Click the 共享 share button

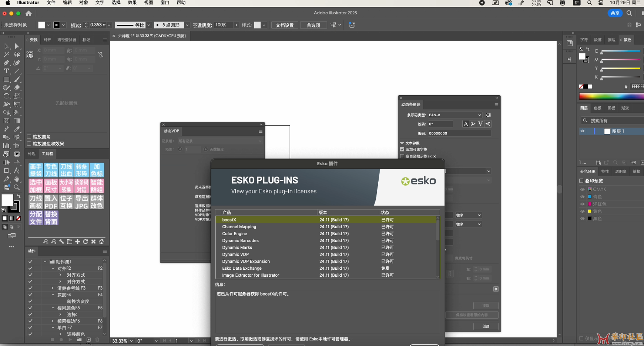click(x=615, y=13)
